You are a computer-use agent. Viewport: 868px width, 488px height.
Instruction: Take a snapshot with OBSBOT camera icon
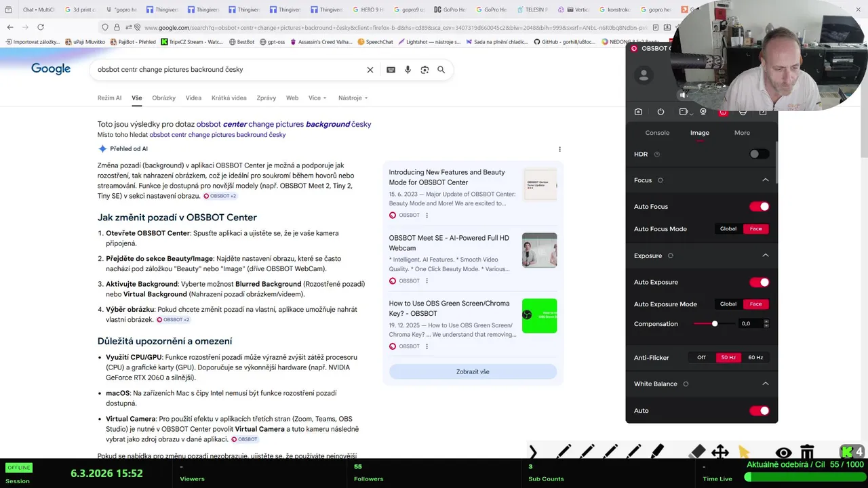pyautogui.click(x=638, y=112)
